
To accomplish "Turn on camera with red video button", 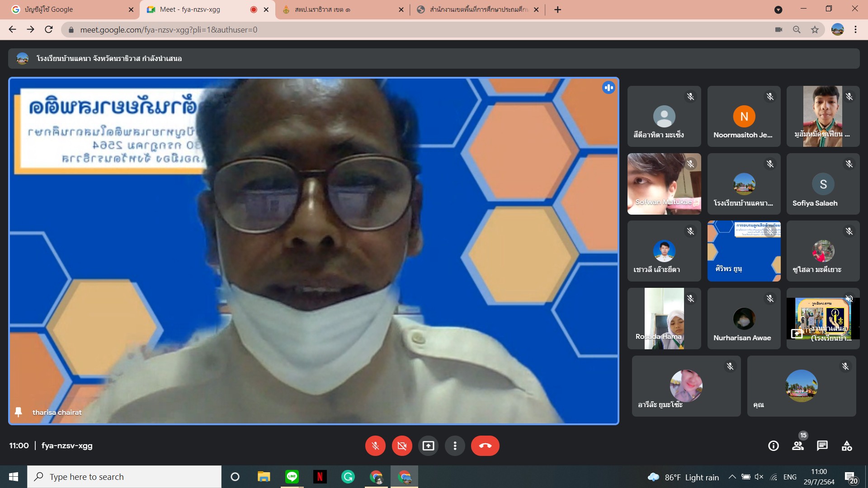I will 402,446.
